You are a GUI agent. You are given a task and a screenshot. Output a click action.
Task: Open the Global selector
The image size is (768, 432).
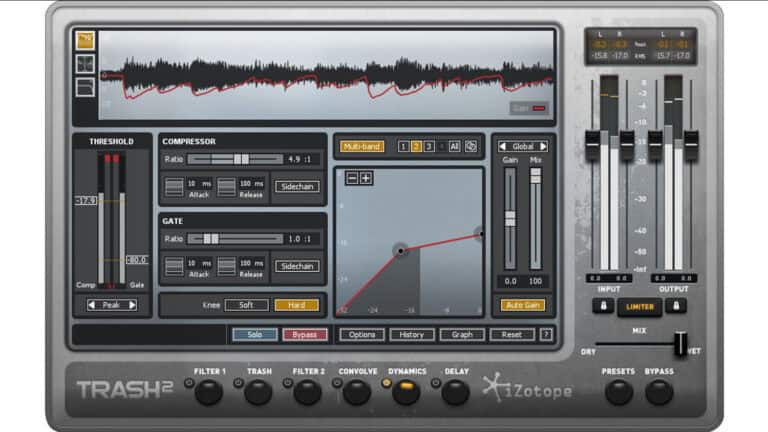click(x=523, y=146)
